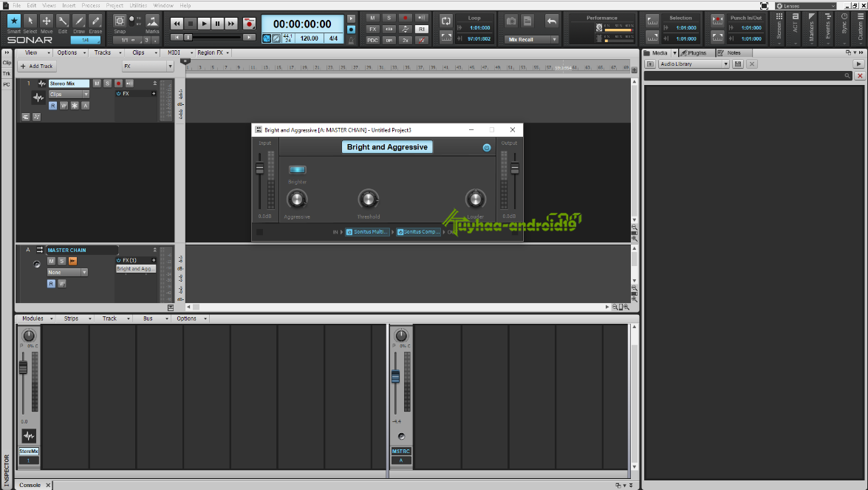Click the metronome icon beside time display
This screenshot has width=868, height=490.
point(351,41)
